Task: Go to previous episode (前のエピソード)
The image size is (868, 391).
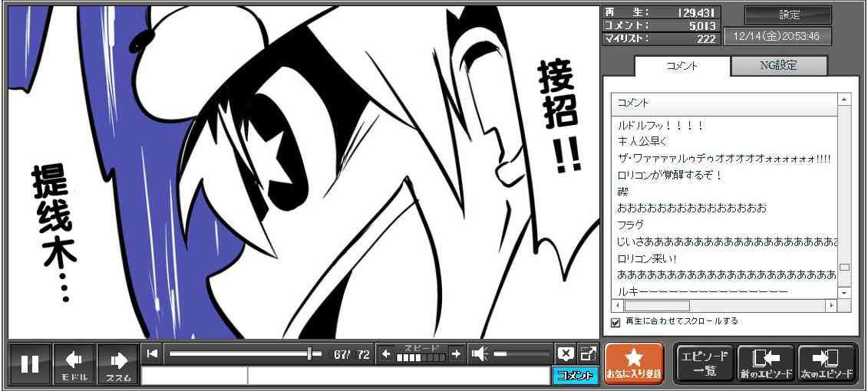Action: tap(765, 363)
